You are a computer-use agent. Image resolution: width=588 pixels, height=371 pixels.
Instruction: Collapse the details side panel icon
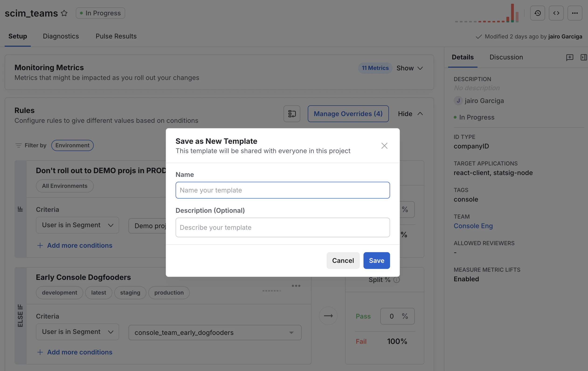[x=583, y=57]
